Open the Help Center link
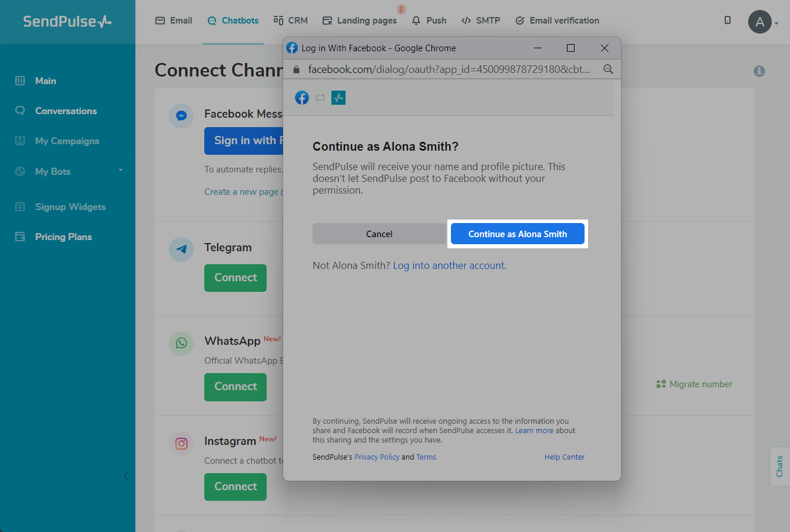 [x=564, y=457]
